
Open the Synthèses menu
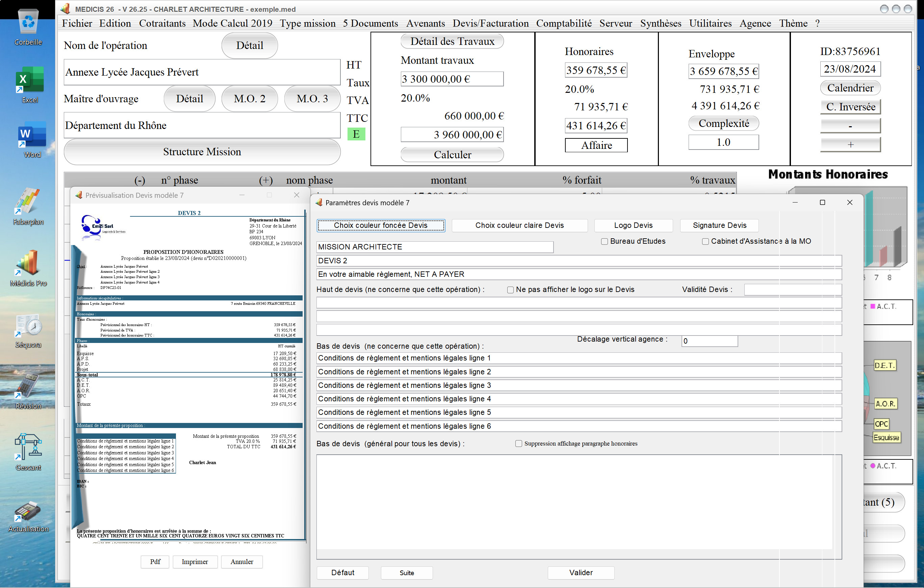click(660, 23)
